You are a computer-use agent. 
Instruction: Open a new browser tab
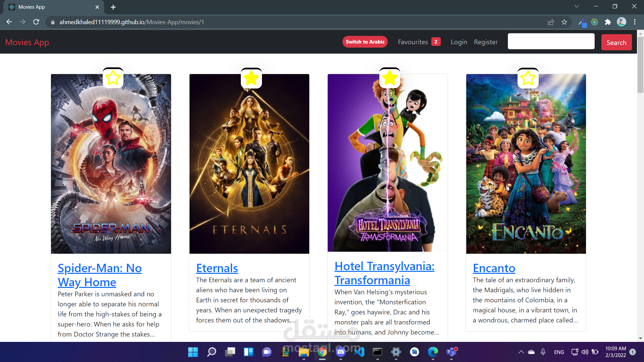tap(113, 7)
